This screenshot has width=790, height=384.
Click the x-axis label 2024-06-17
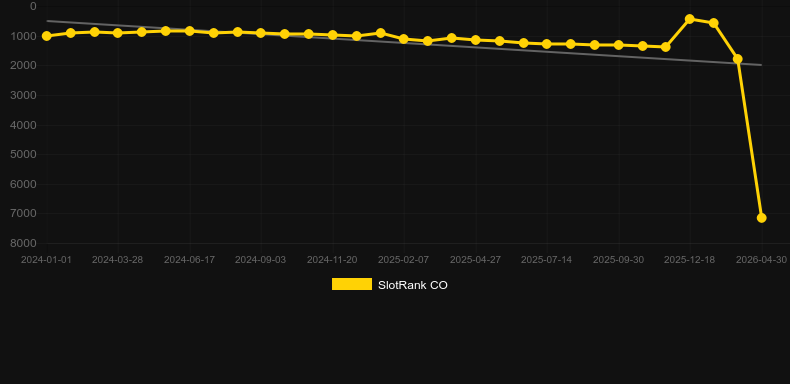pyautogui.click(x=189, y=260)
